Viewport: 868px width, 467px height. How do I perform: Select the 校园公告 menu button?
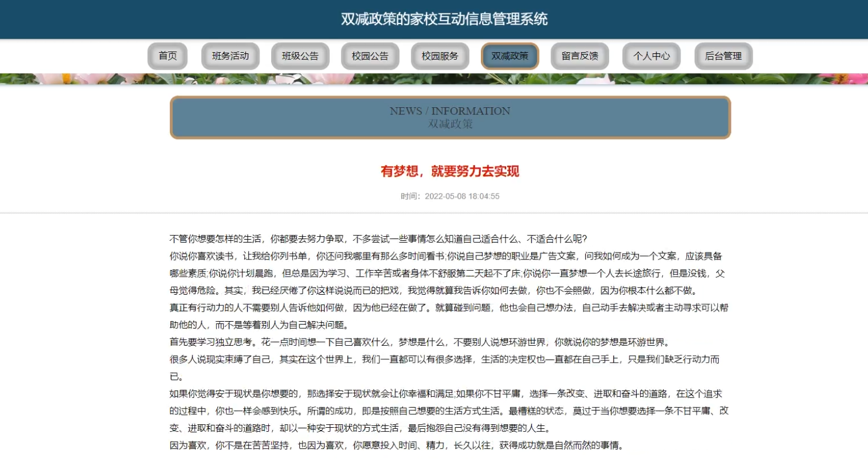pos(370,56)
